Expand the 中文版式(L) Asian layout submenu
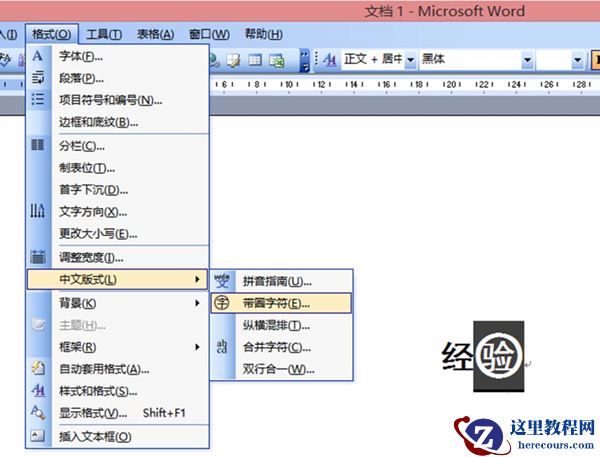 click(x=117, y=279)
